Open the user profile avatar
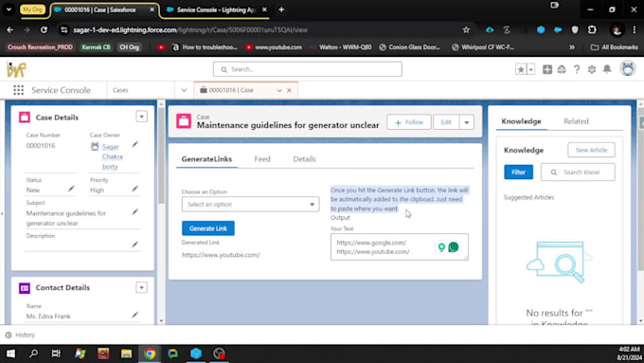 coord(628,68)
